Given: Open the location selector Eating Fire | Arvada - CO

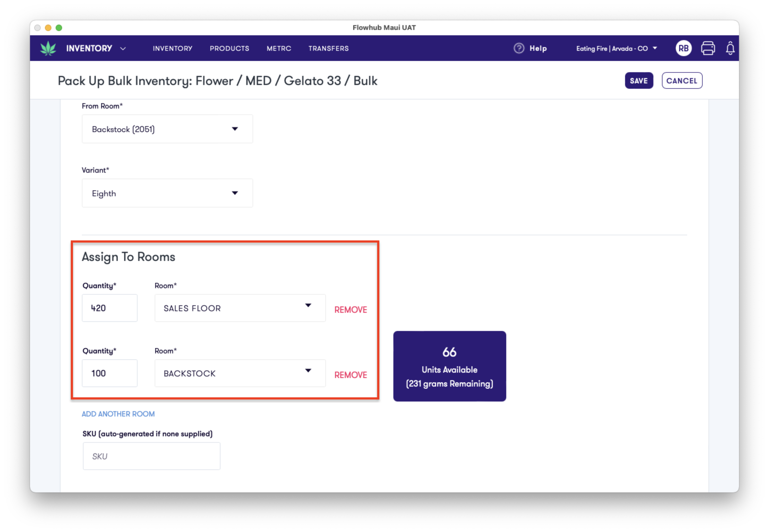Looking at the screenshot, I should (x=616, y=48).
